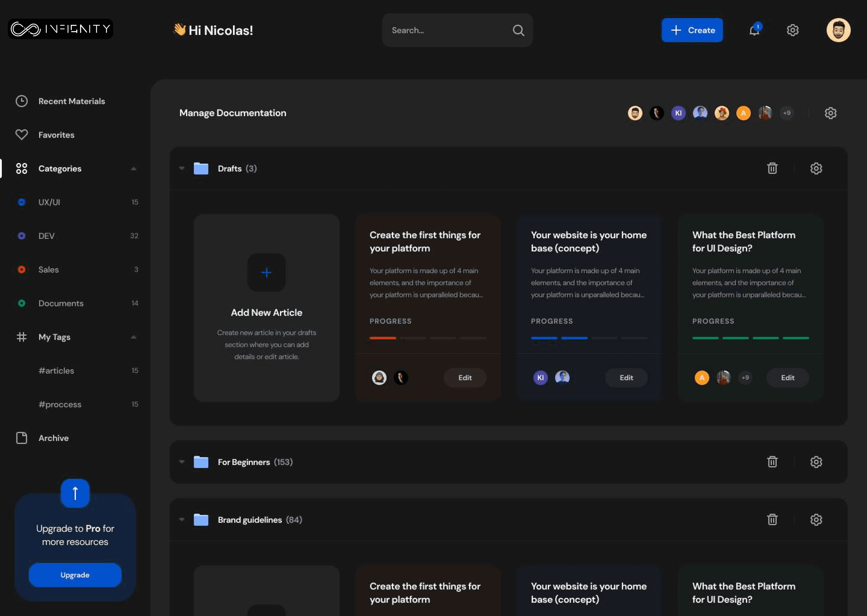The height and width of the screenshot is (616, 867).
Task: Click the plus icon to add new article
Action: 266,273
